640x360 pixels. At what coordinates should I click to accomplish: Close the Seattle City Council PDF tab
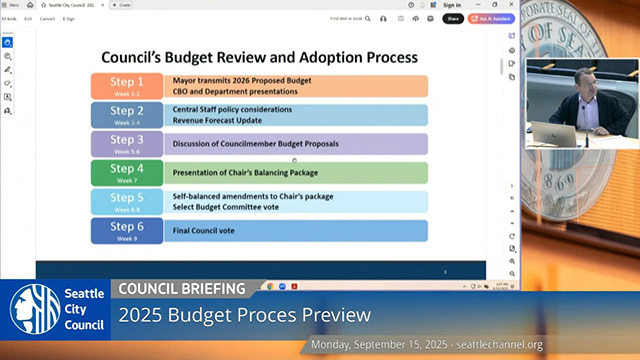(x=103, y=5)
